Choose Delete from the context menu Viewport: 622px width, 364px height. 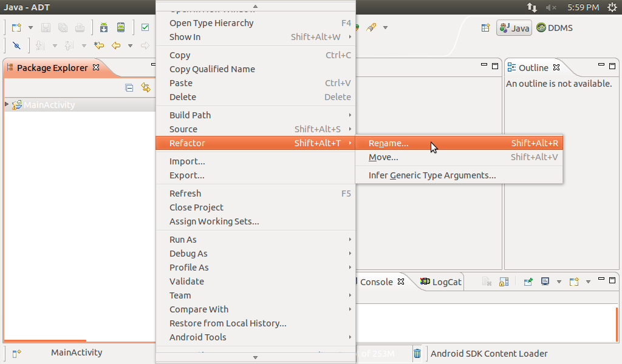coord(256,96)
